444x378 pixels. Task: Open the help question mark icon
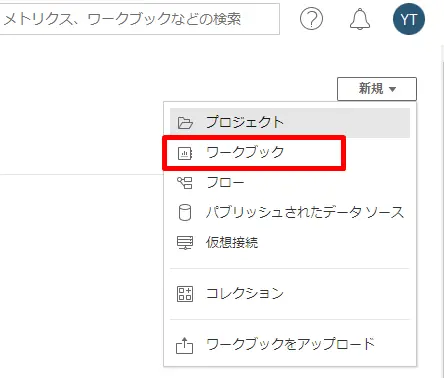point(311,19)
